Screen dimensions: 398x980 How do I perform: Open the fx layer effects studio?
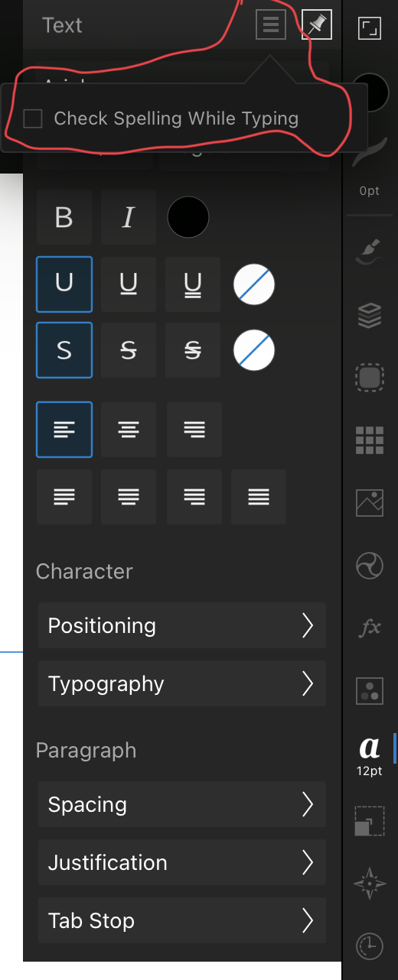click(370, 628)
